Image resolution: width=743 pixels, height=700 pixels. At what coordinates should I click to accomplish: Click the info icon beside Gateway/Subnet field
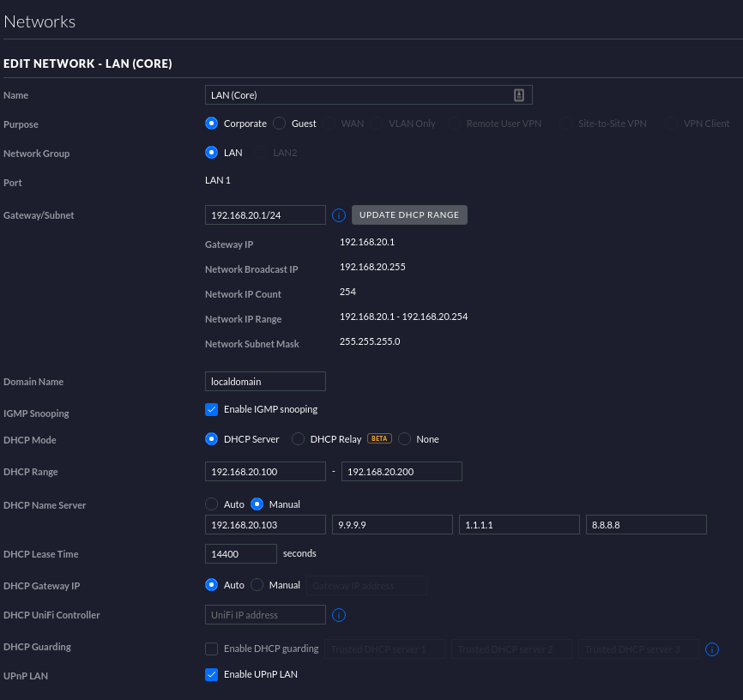pyautogui.click(x=339, y=215)
